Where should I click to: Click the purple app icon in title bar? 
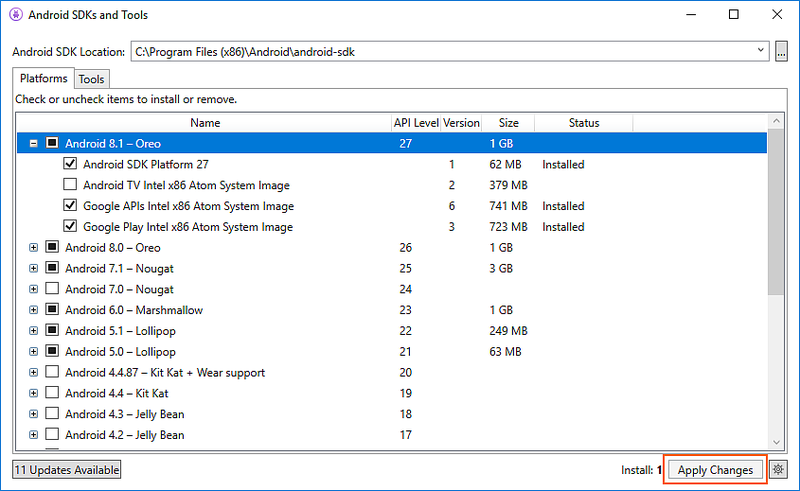pyautogui.click(x=15, y=15)
